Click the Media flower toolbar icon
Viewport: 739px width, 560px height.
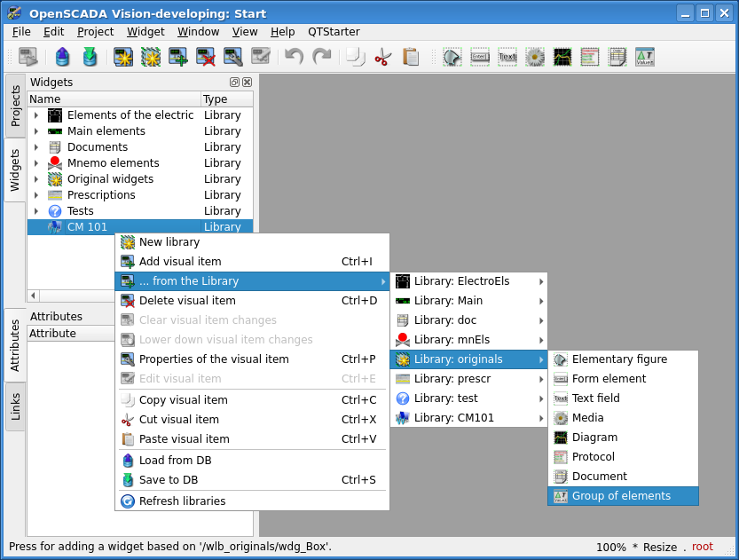pos(535,58)
